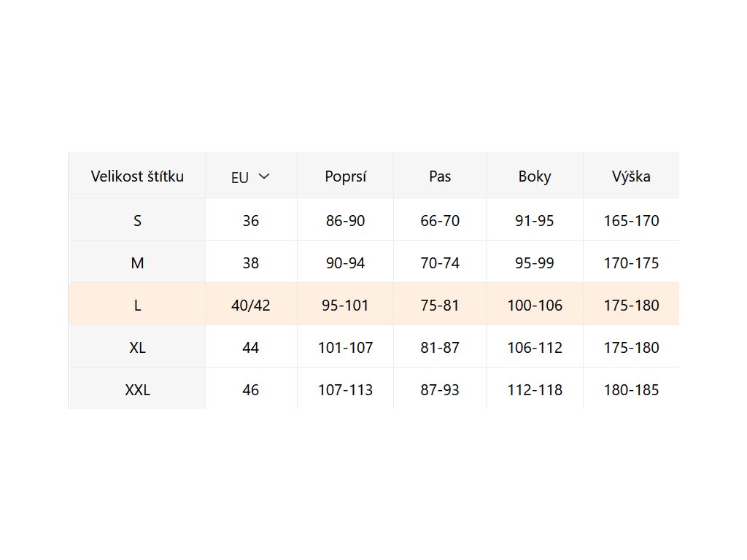Select the size S row label
Image resolution: width=747 pixels, height=560 pixels.
click(137, 220)
